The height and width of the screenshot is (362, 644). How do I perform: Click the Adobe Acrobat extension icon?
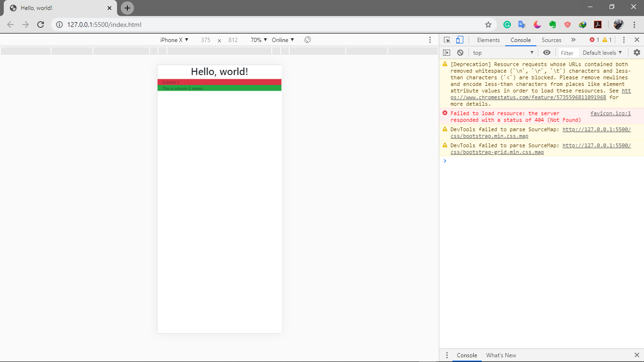point(598,25)
